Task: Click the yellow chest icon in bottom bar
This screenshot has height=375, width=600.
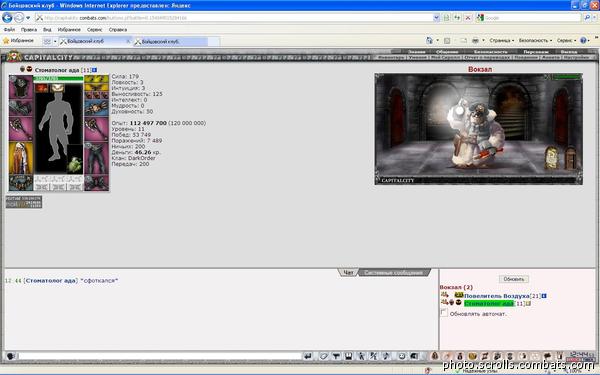Action: pyautogui.click(x=472, y=356)
